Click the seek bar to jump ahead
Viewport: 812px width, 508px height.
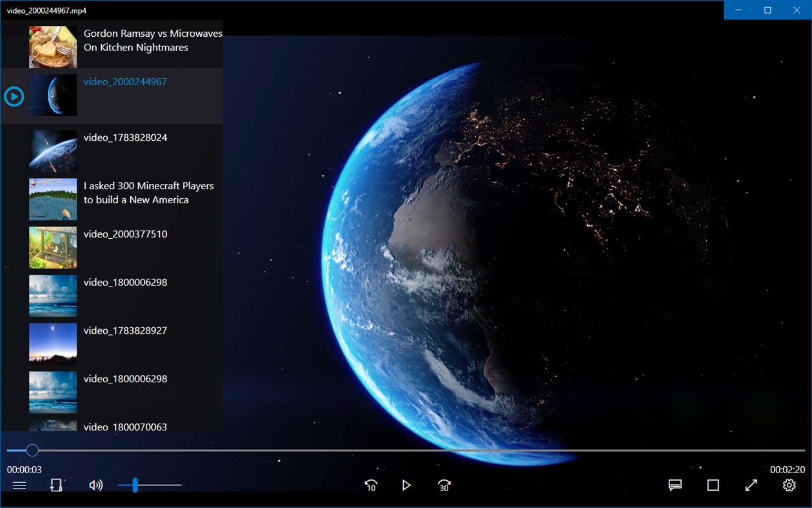(451, 450)
